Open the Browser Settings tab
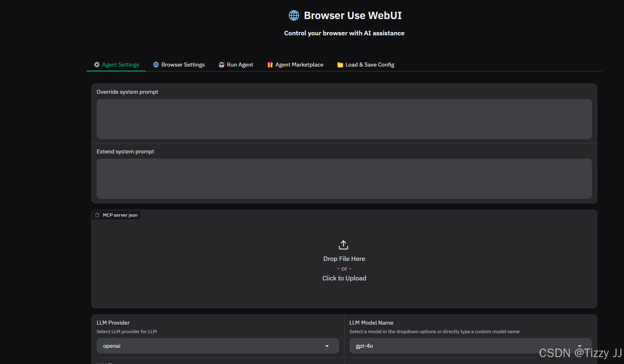The width and height of the screenshot is (624, 364). coord(179,65)
